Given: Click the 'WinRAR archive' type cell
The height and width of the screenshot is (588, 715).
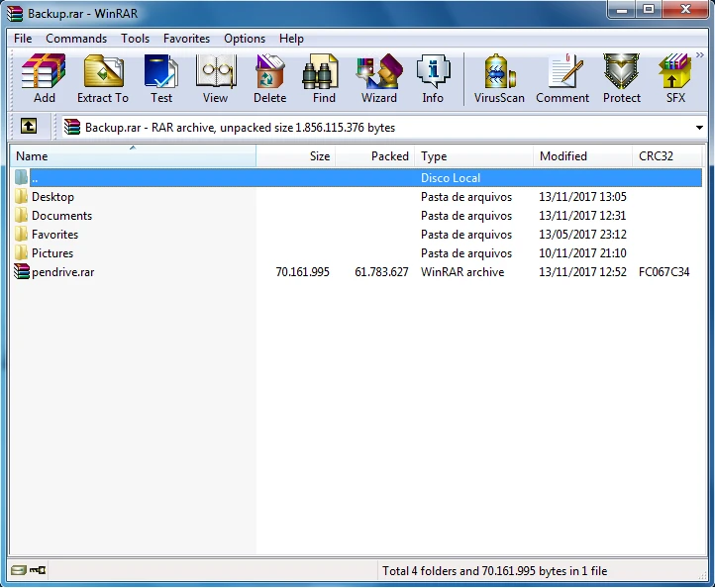Looking at the screenshot, I should 462,272.
